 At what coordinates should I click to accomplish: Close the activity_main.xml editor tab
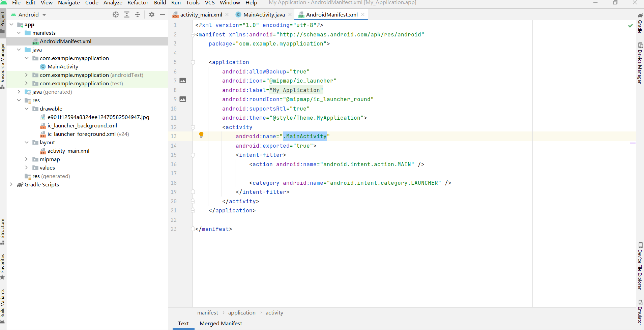[x=227, y=14]
